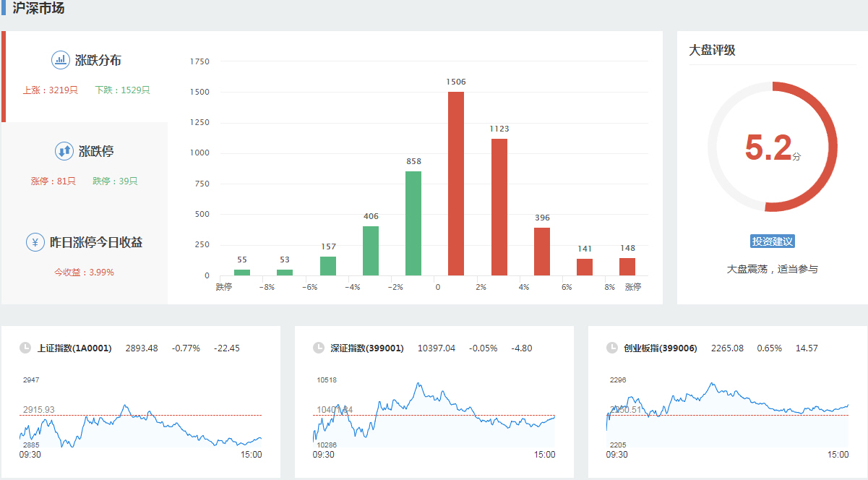
Task: Click the 投资建议 button
Action: pyautogui.click(x=773, y=241)
